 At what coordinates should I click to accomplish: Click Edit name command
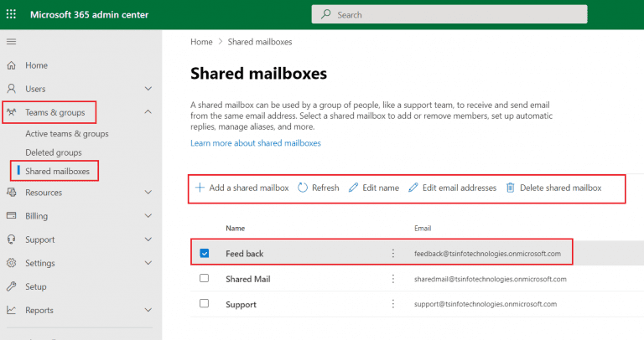point(381,188)
